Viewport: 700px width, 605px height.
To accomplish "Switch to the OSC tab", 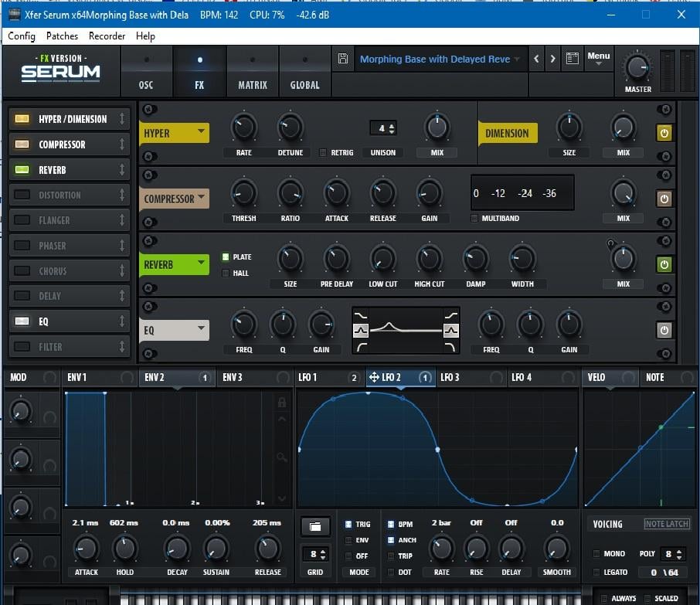I will [x=146, y=71].
